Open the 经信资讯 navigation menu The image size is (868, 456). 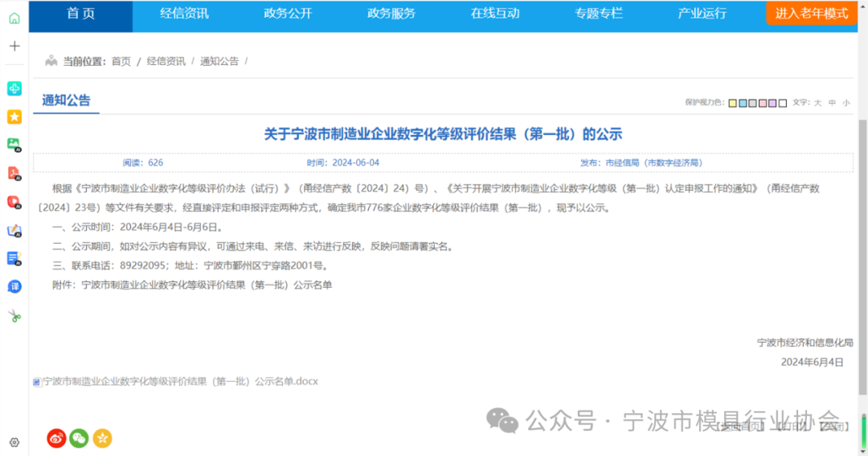(184, 14)
